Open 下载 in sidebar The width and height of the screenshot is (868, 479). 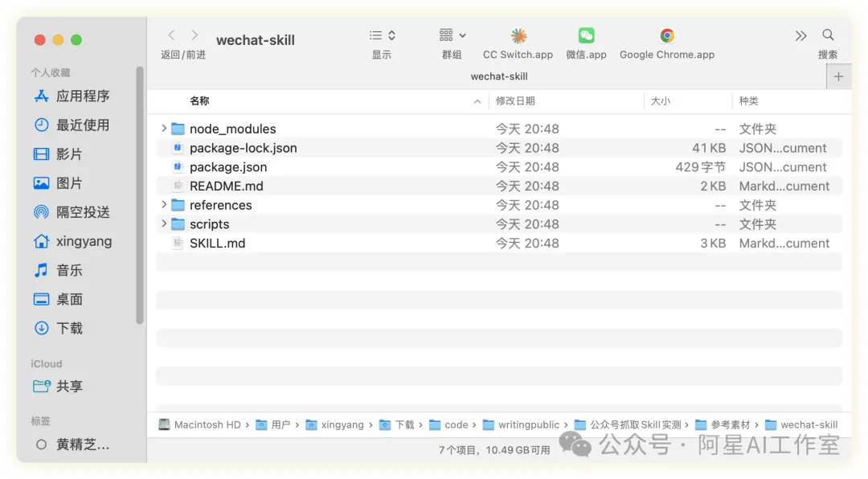(58, 329)
